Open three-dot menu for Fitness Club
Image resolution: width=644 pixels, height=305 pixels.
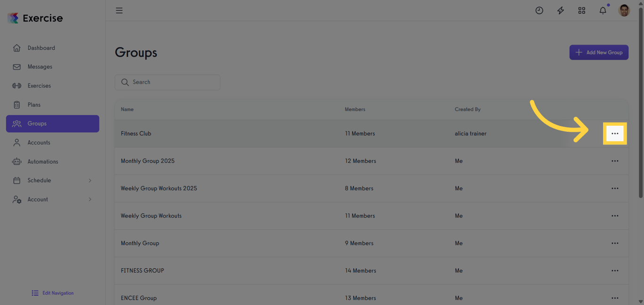tap(615, 134)
